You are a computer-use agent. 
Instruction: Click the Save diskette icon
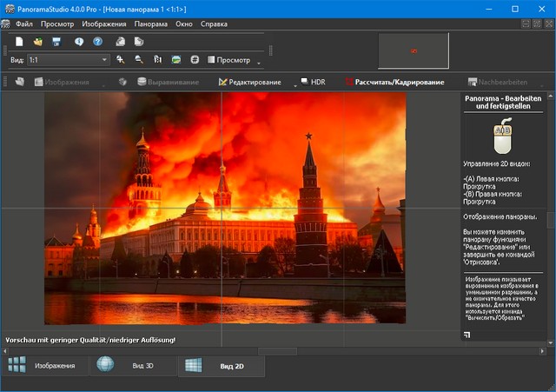coord(56,42)
